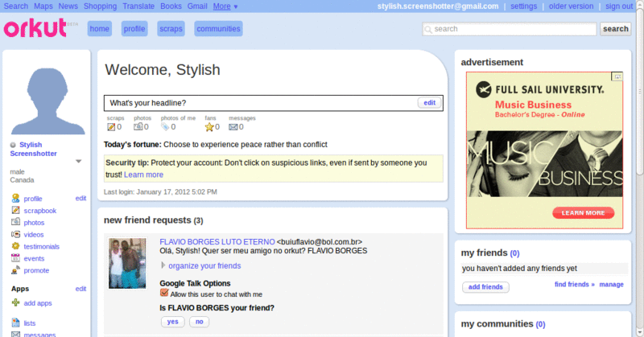Open Search link in the top bar
This screenshot has width=644, height=337.
coord(15,6)
